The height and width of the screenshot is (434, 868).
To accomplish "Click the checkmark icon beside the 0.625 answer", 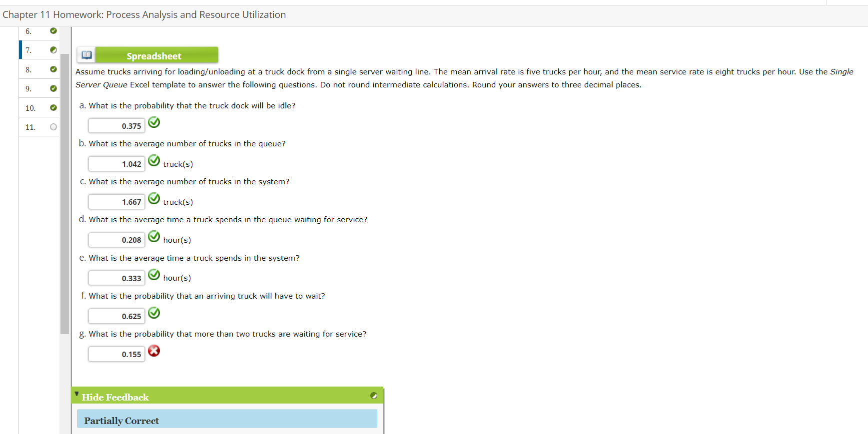I will tap(154, 313).
